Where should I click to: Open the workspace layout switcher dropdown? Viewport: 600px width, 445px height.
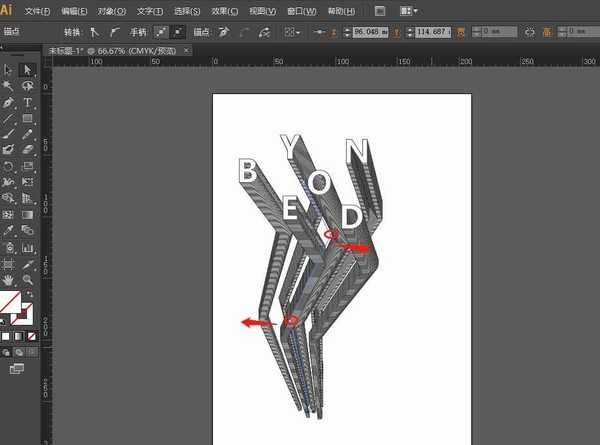(409, 10)
